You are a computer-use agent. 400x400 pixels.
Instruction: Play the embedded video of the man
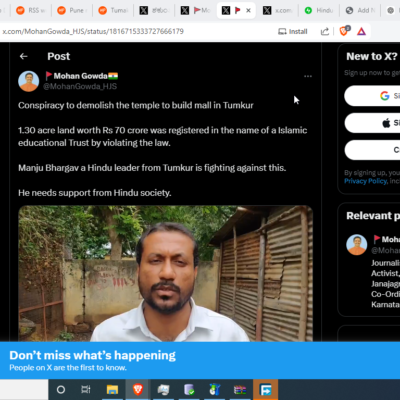tap(165, 273)
